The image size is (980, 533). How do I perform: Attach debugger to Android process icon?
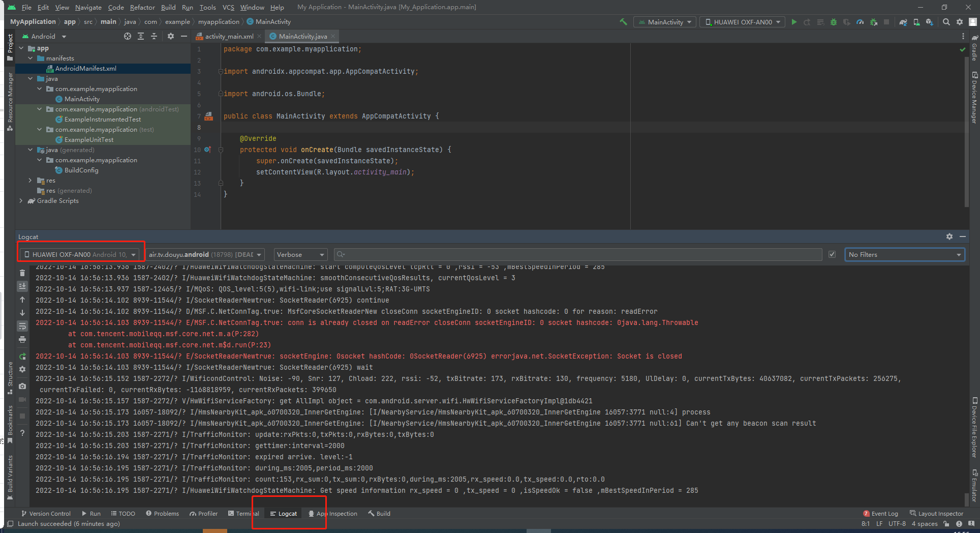point(873,22)
